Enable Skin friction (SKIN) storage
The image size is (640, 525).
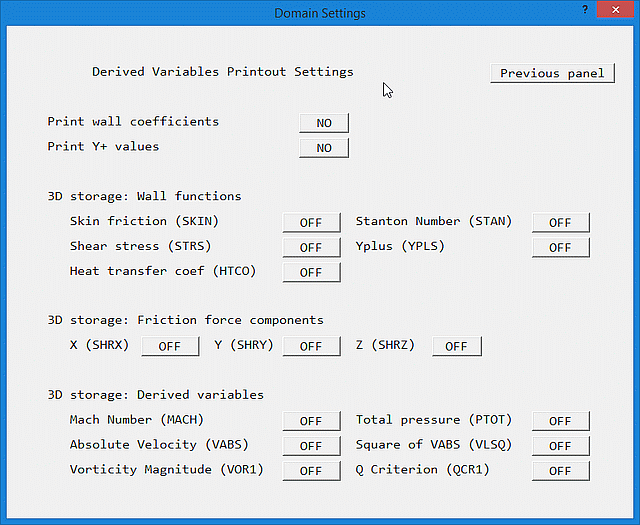coord(311,222)
